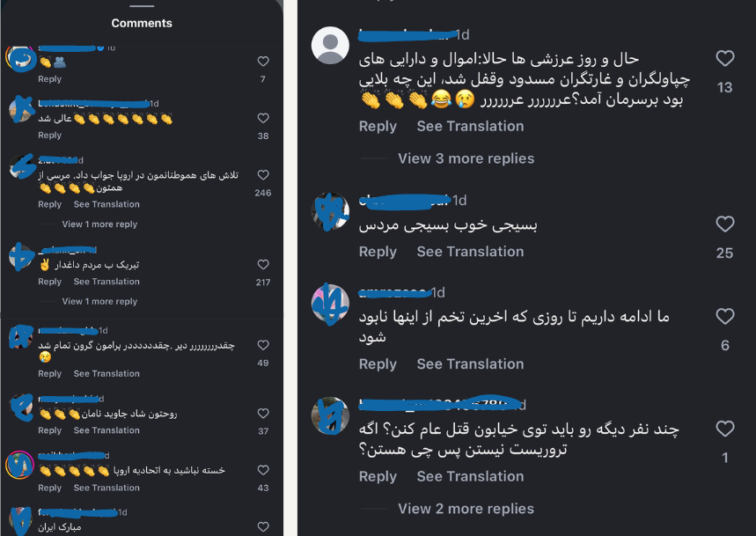Screen dimensions: 756x536
Task: Like the comment with 217 likes
Action: (263, 265)
